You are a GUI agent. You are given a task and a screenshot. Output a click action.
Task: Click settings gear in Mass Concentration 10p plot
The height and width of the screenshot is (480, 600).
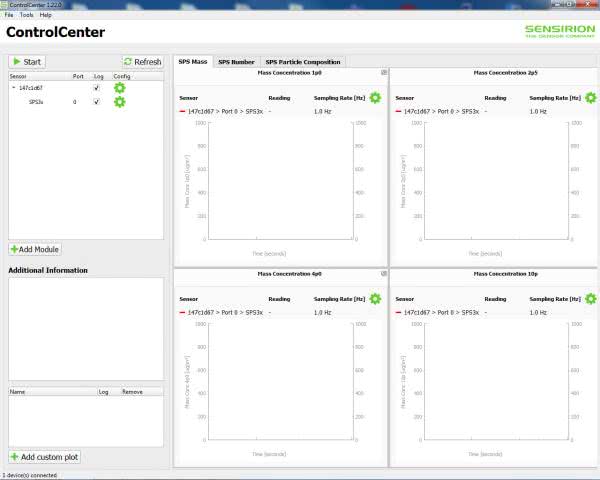pos(590,299)
